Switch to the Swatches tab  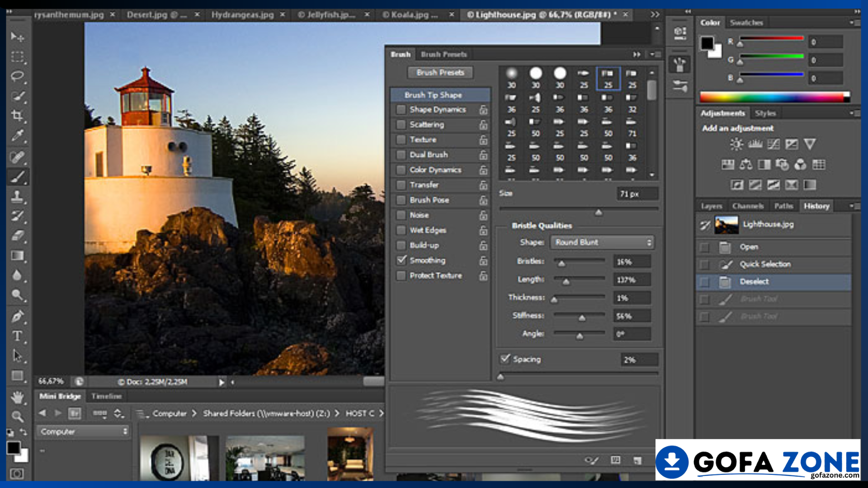tap(746, 23)
